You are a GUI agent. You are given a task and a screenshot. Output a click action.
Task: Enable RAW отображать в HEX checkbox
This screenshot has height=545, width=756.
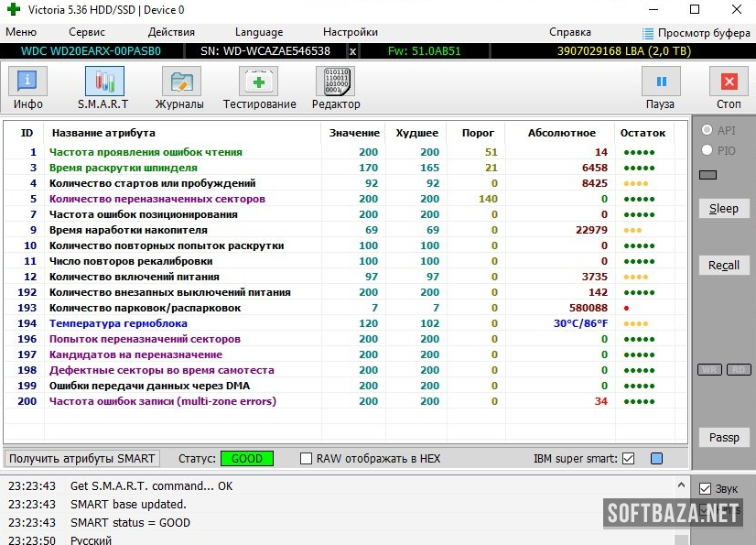[307, 459]
